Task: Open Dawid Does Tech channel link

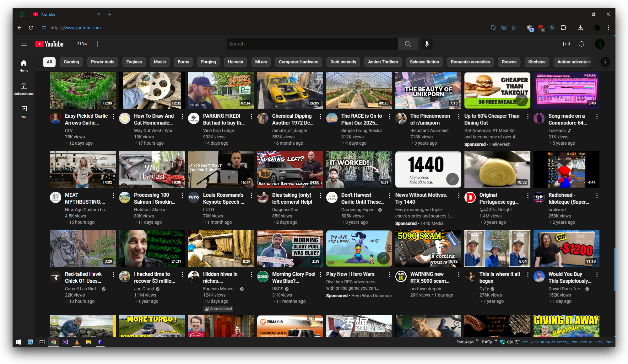Action: [566, 289]
